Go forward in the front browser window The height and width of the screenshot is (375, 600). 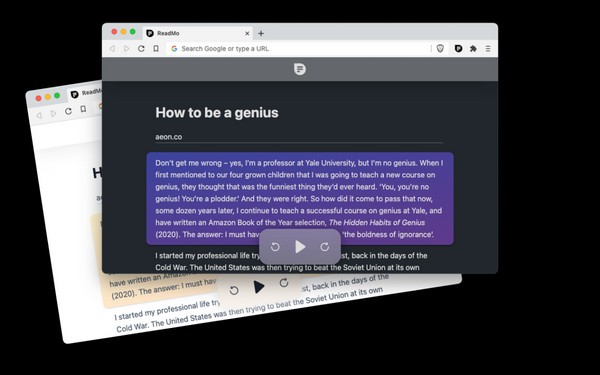pyautogui.click(x=127, y=49)
